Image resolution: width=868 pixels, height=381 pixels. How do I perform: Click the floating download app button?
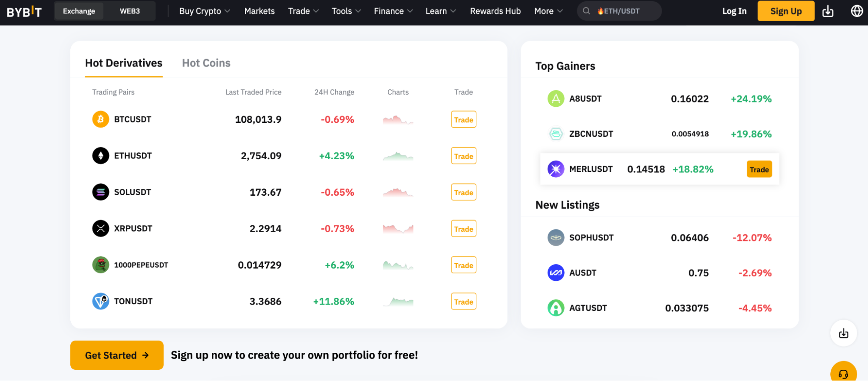point(843,333)
